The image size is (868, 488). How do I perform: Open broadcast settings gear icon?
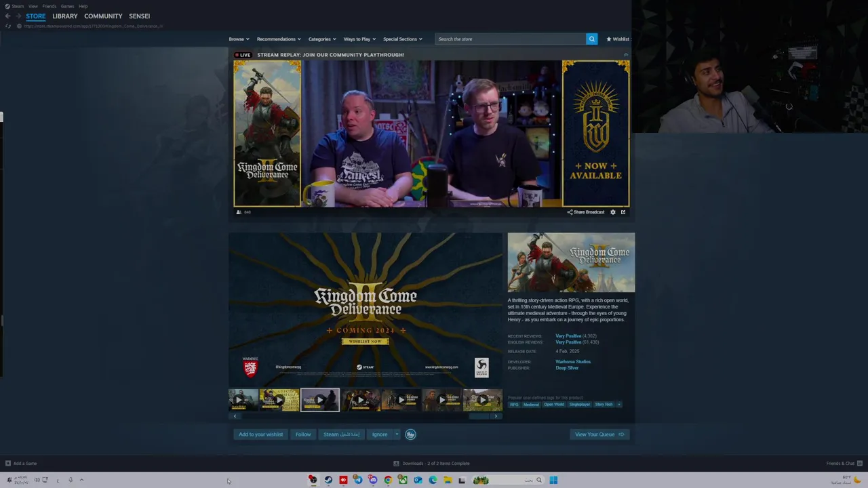(613, 212)
